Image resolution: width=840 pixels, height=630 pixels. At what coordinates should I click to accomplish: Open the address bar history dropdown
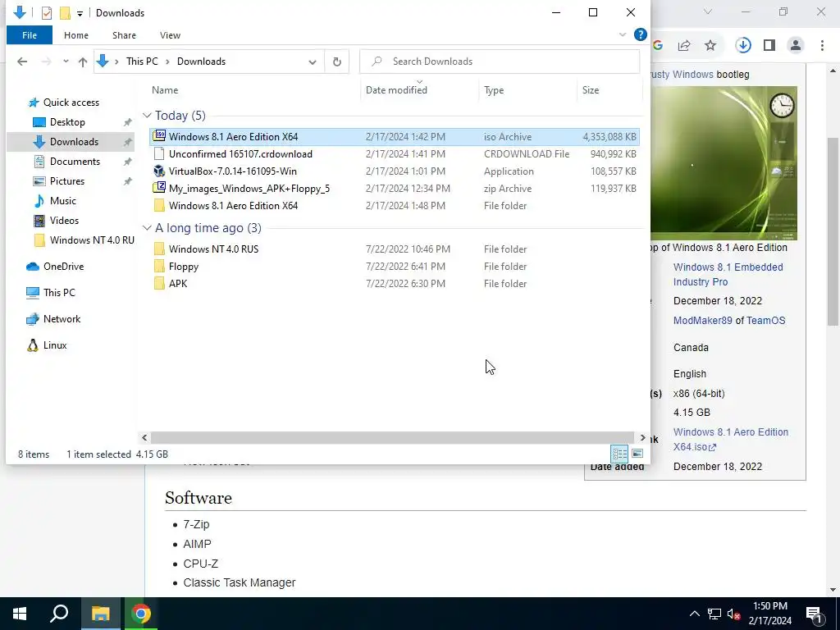313,62
